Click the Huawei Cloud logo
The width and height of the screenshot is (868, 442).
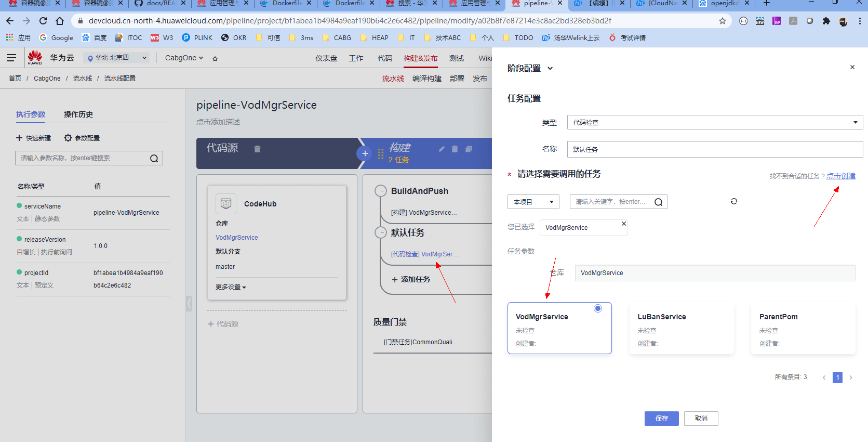coord(35,58)
